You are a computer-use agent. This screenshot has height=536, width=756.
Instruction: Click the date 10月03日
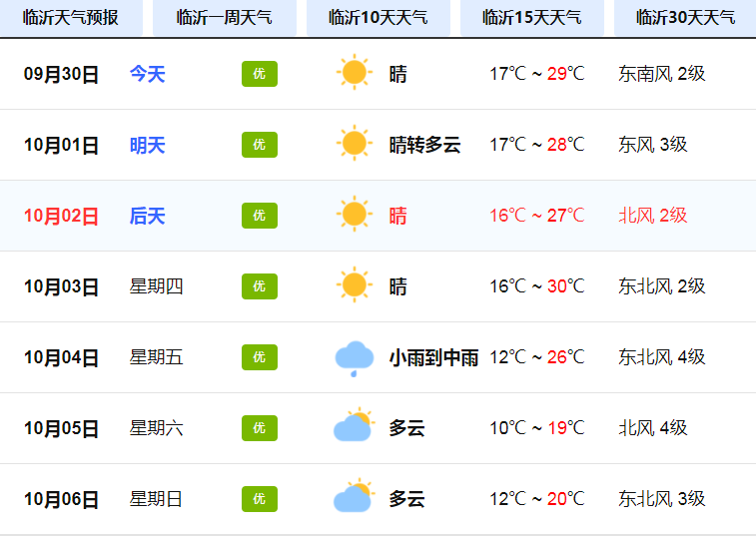[x=61, y=286]
